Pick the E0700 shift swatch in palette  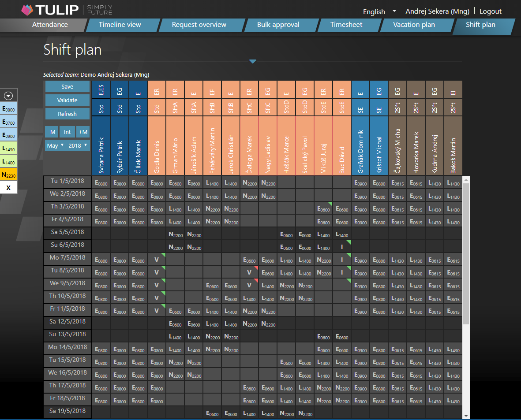(x=8, y=122)
